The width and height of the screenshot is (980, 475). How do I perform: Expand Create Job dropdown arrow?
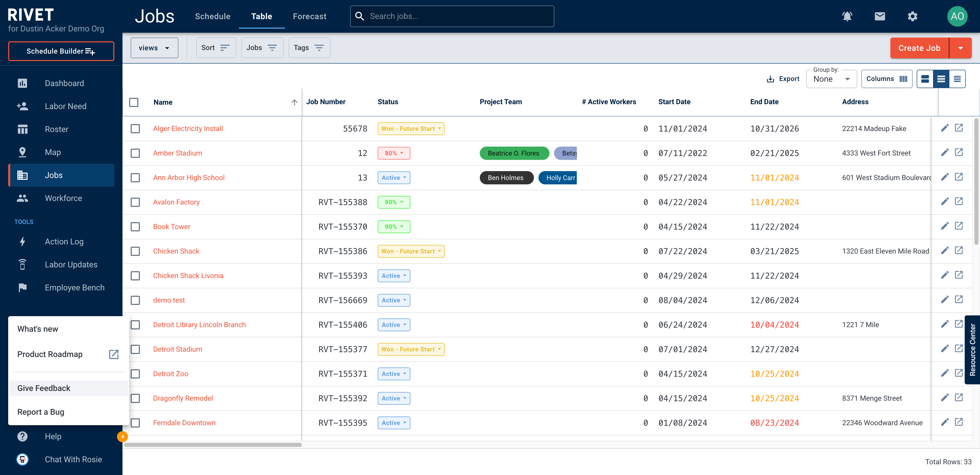pyautogui.click(x=960, y=48)
